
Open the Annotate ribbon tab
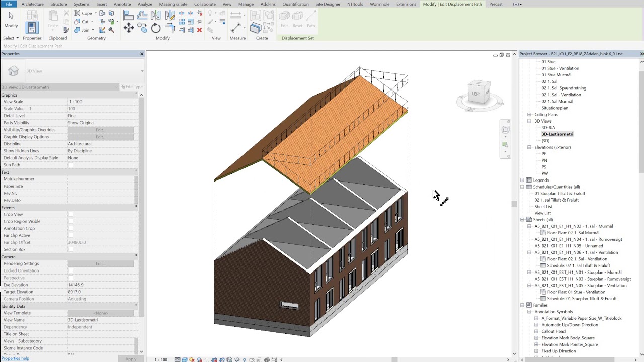coord(122,4)
